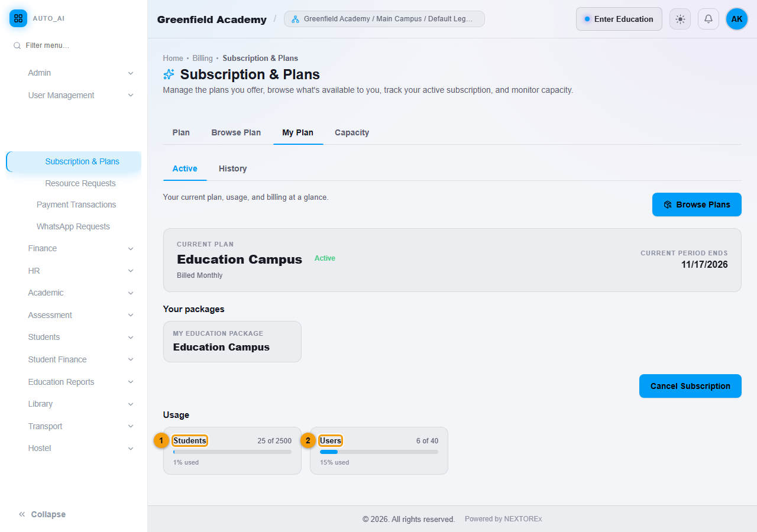Click the organization hierarchy icon in campus selector
The height and width of the screenshot is (532, 757).
pos(295,19)
